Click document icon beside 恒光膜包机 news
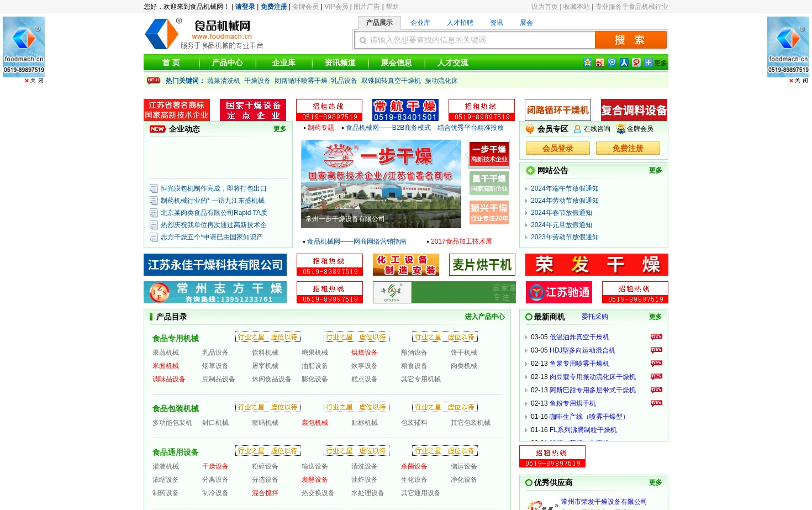Screen dimensions: 812x510 click(x=154, y=188)
